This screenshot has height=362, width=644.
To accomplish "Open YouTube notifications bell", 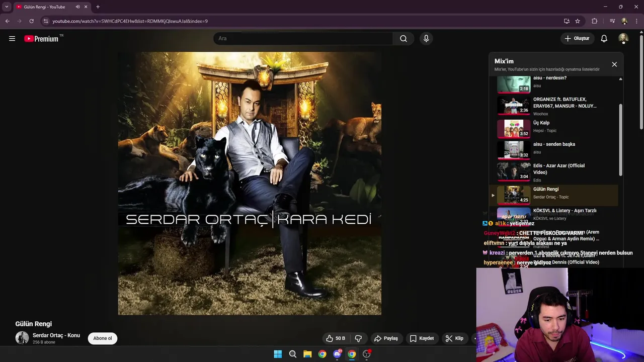I will coord(604,38).
